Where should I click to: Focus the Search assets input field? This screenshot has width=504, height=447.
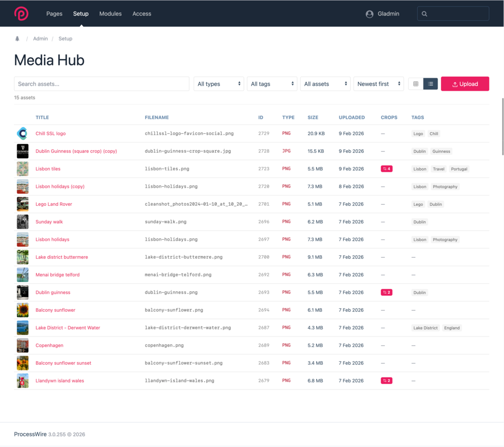coord(101,84)
